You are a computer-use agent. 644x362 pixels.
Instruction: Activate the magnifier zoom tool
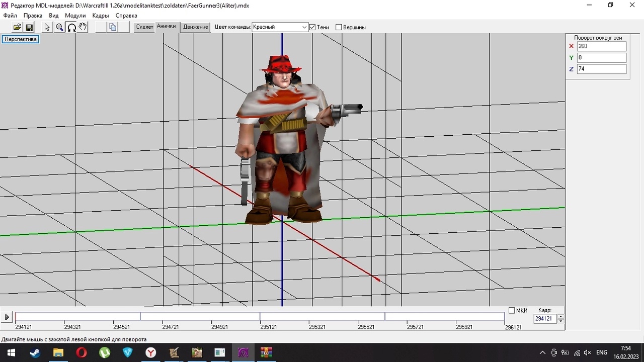tap(59, 27)
